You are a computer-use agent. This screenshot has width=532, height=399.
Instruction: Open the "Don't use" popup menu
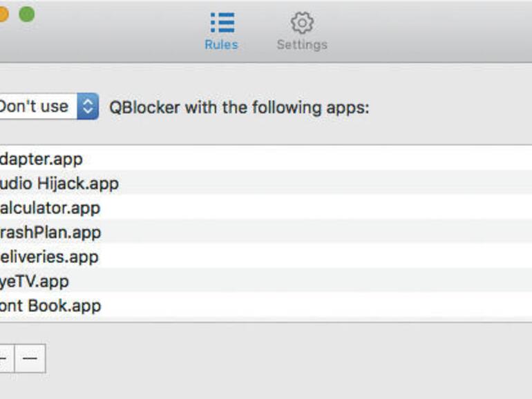49,106
